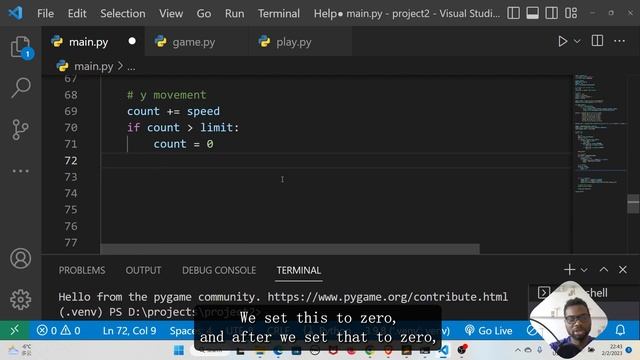
Task: Click Ln 72, Col 9 cursor position
Action: (129, 330)
